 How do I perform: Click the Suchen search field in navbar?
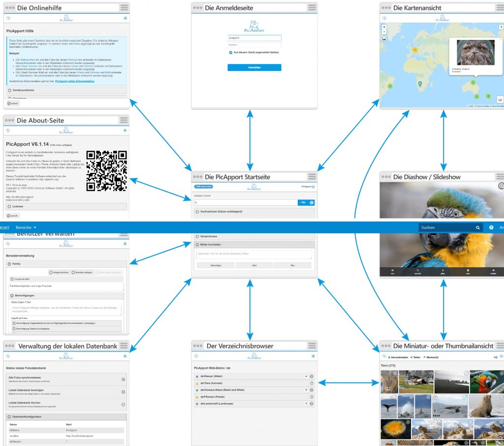(x=446, y=227)
